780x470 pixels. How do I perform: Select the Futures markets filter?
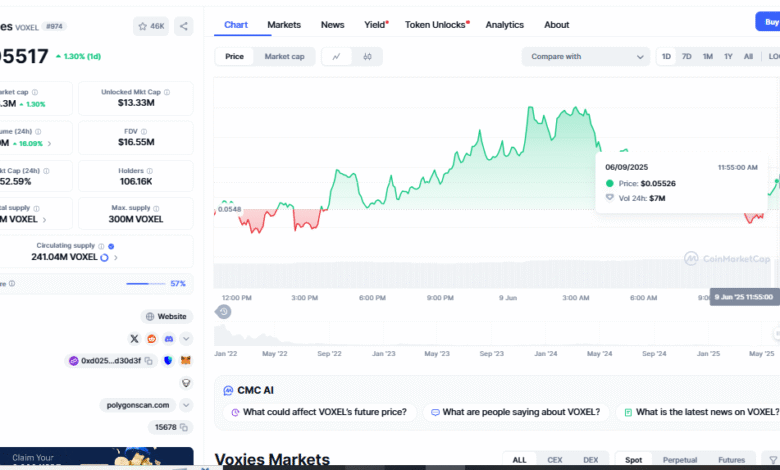click(x=731, y=460)
